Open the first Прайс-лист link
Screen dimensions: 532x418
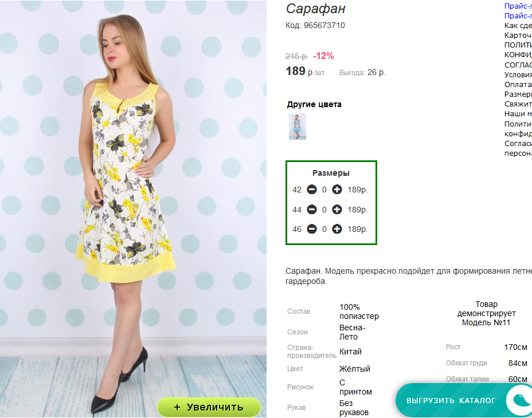(518, 6)
